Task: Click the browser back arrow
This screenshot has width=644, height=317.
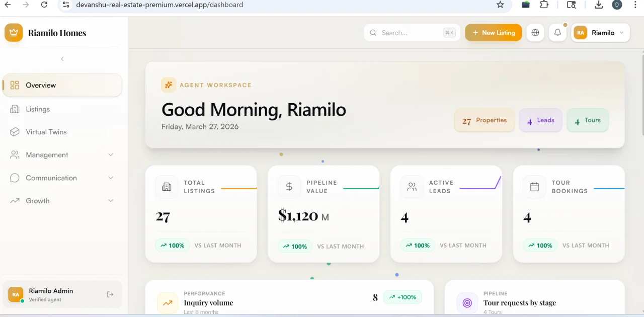Action: click(8, 5)
